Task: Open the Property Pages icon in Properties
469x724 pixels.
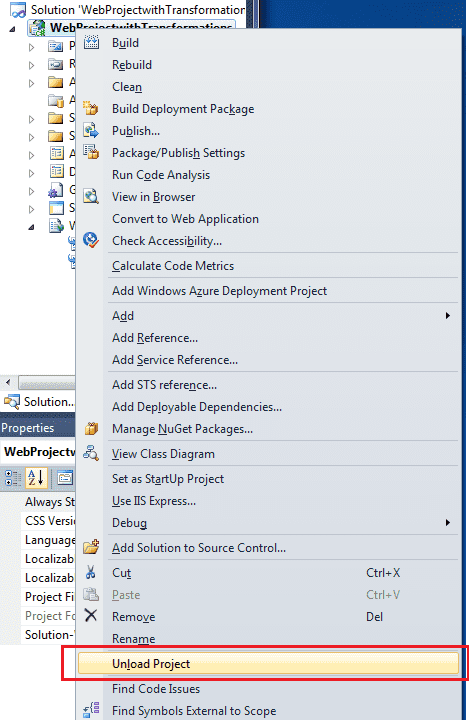Action: (x=65, y=478)
